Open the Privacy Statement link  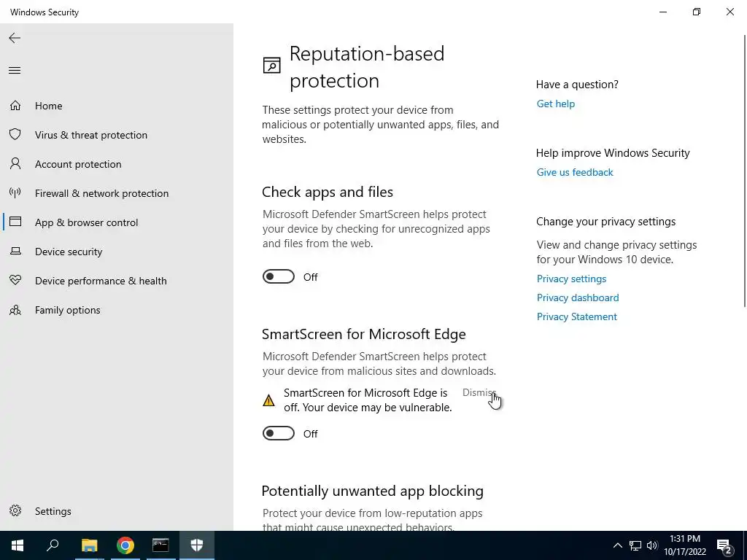tap(576, 316)
